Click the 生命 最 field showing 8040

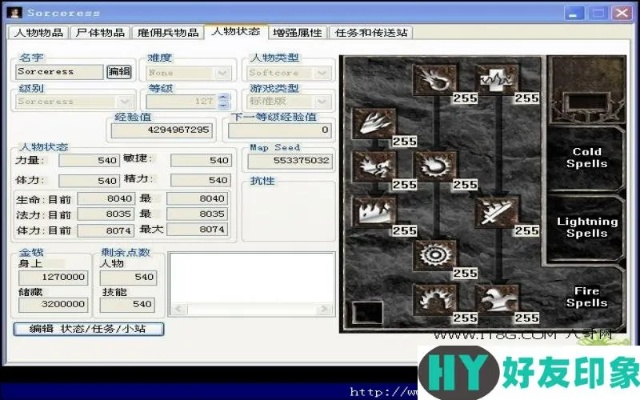(197, 199)
